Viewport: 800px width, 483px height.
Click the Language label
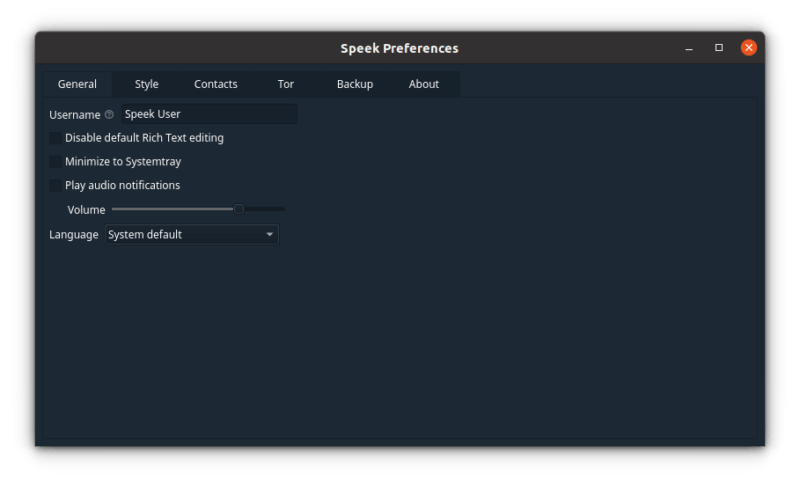74,235
